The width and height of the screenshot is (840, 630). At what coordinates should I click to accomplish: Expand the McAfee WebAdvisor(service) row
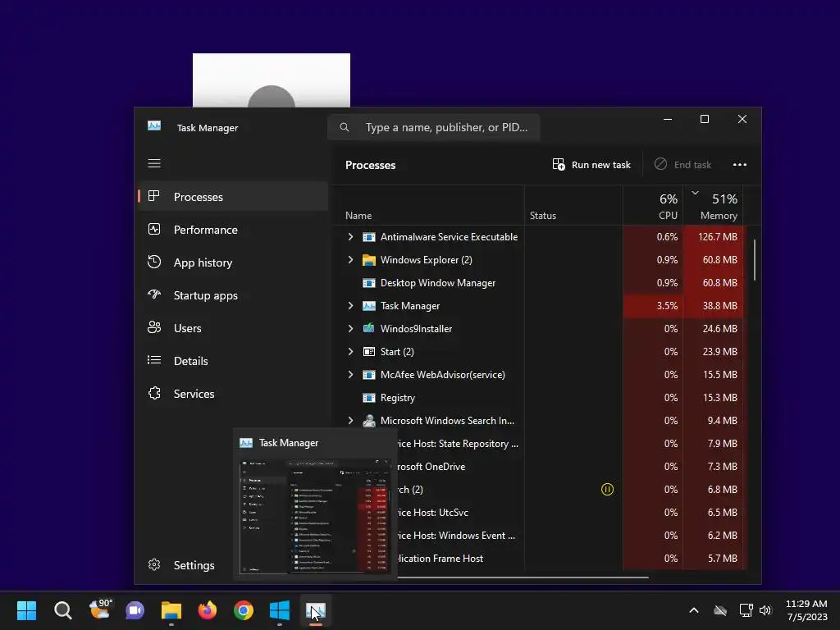click(350, 374)
